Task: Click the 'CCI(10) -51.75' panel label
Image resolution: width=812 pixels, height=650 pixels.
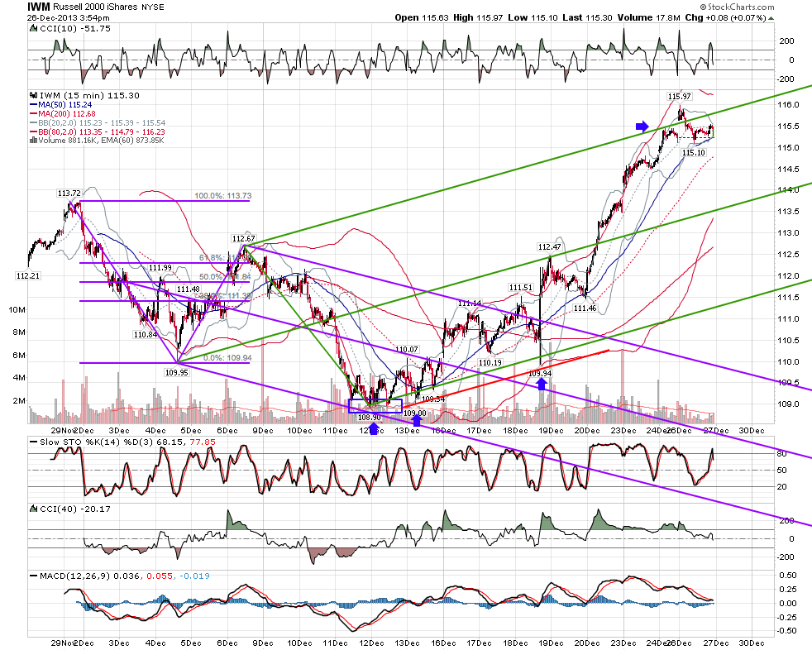Action: coord(75,28)
